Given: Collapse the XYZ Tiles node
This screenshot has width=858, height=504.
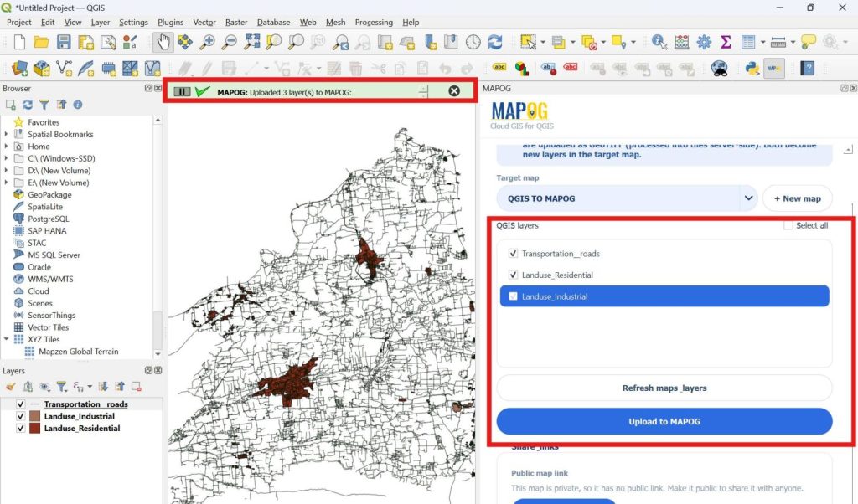Looking at the screenshot, I should pos(6,339).
